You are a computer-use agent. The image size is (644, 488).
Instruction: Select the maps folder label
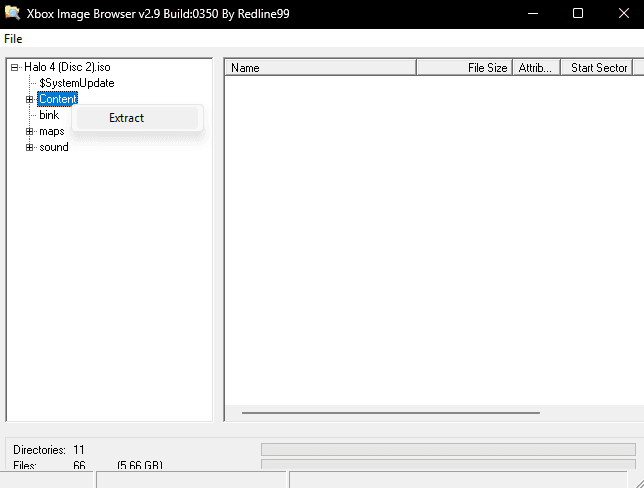pyautogui.click(x=51, y=131)
